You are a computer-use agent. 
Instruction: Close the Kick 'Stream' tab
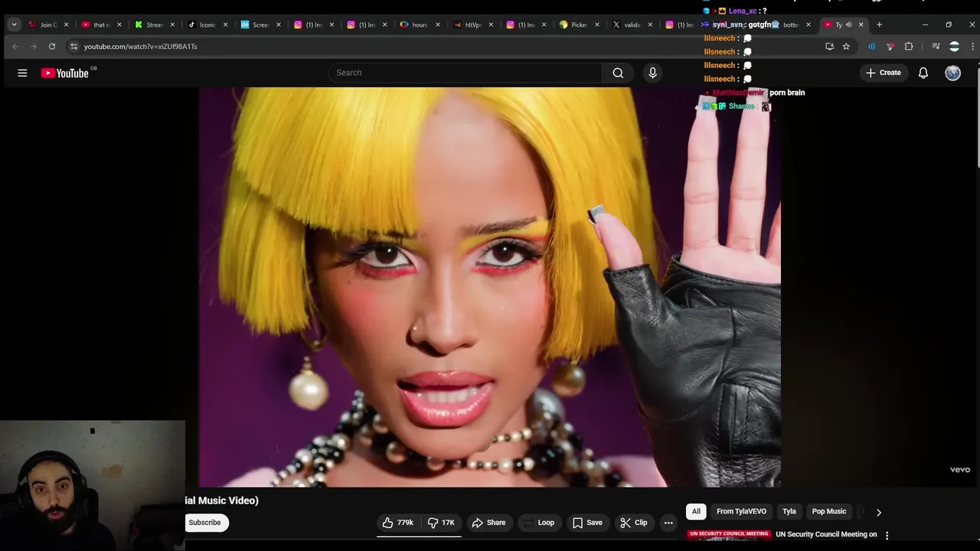172,24
